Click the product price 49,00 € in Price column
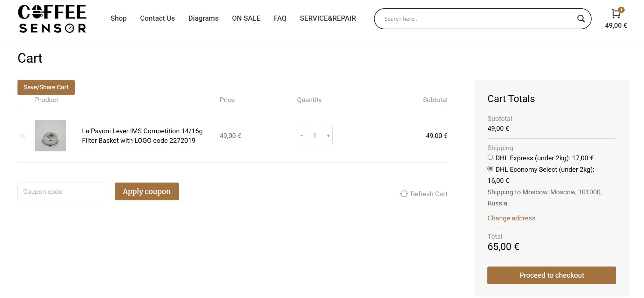Image resolution: width=644 pixels, height=298 pixels. [230, 136]
